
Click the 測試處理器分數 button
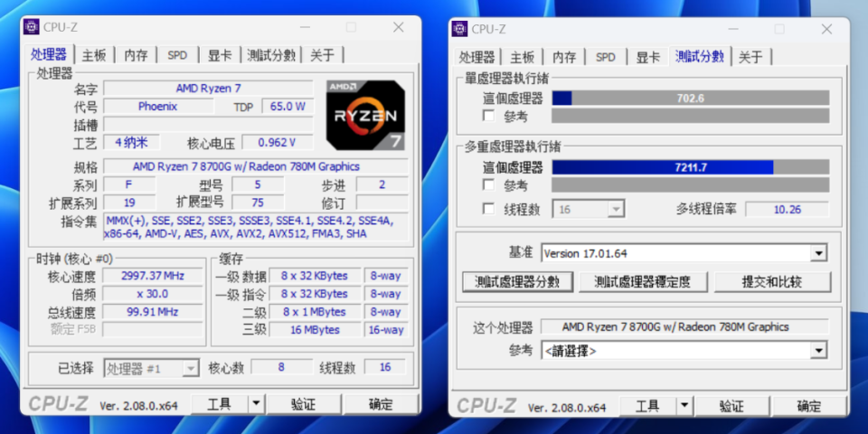click(x=517, y=282)
